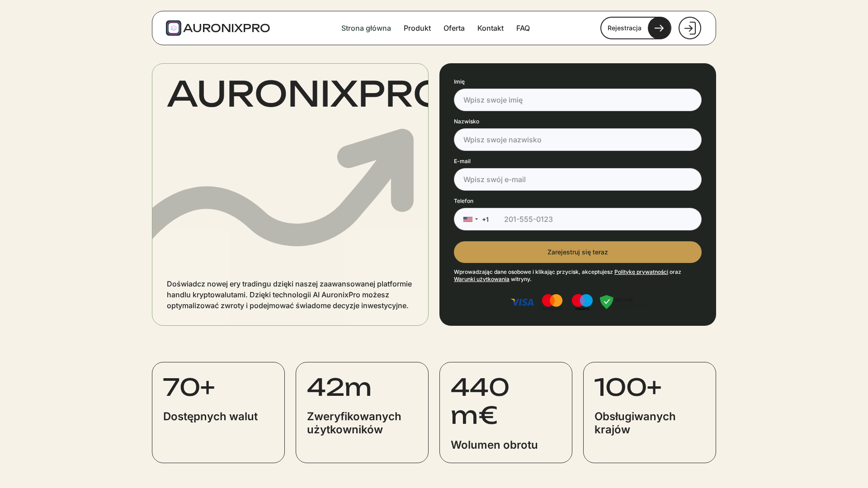
Task: Open the login icon button
Action: pyautogui.click(x=689, y=28)
